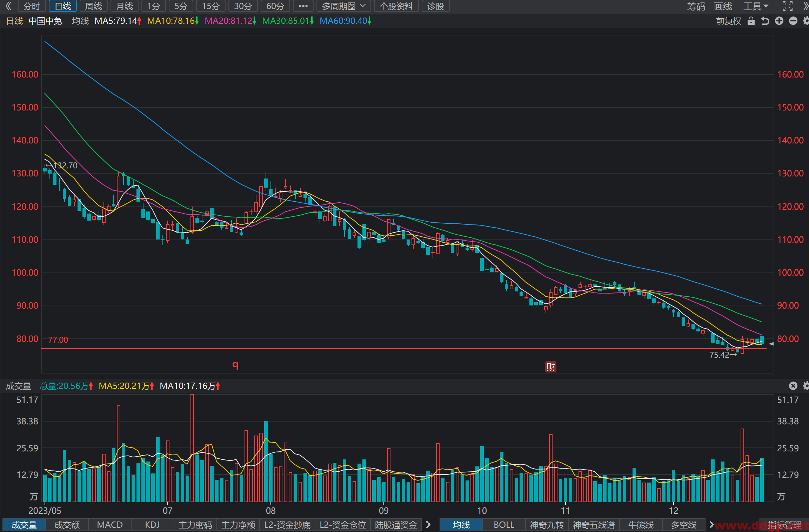Click the 诊股 button
The image size is (809, 532).
tap(436, 6)
